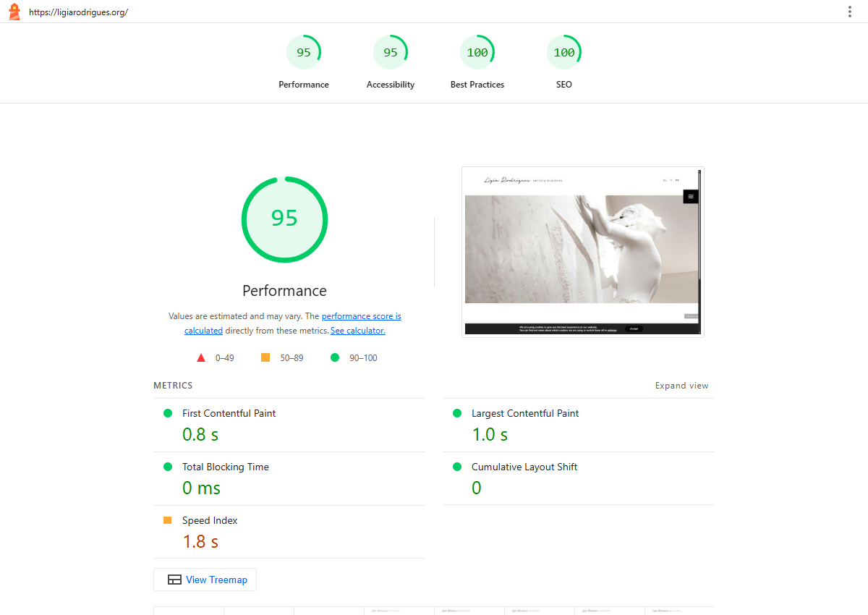
Task: Click the red triangle 0–49 legend icon
Action: 201,357
